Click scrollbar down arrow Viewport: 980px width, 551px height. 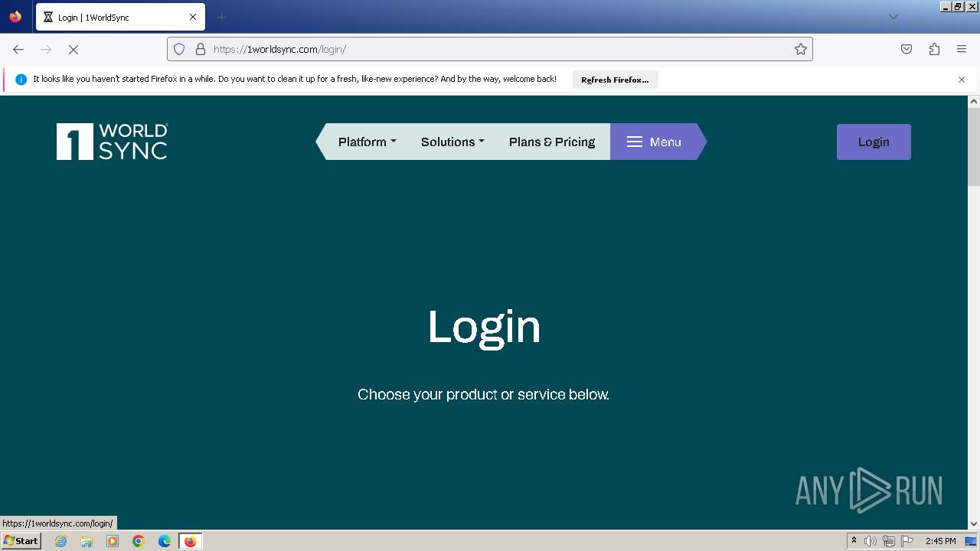[x=974, y=524]
